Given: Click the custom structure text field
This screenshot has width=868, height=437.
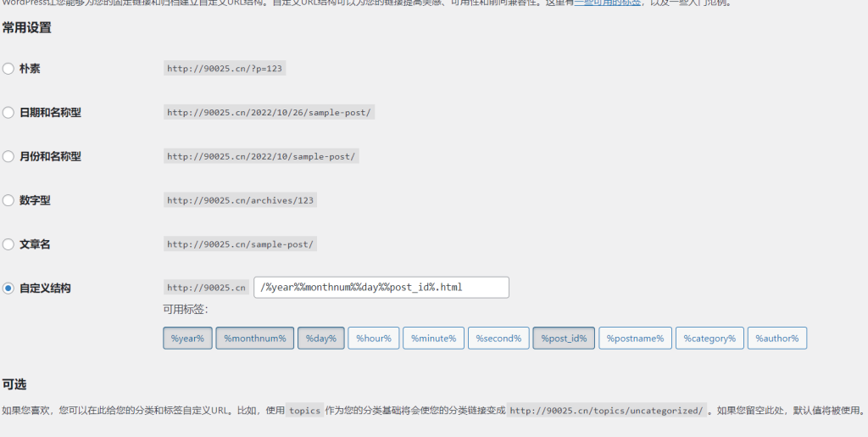Looking at the screenshot, I should [x=381, y=288].
